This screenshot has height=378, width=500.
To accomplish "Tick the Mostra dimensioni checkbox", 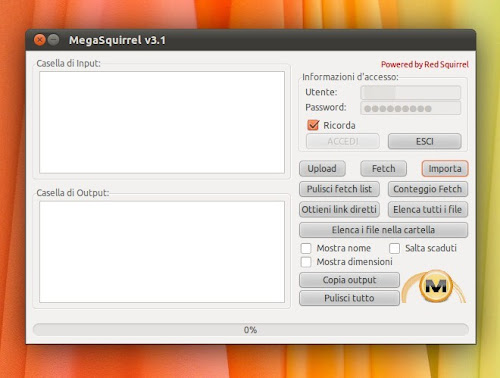I will click(x=306, y=262).
